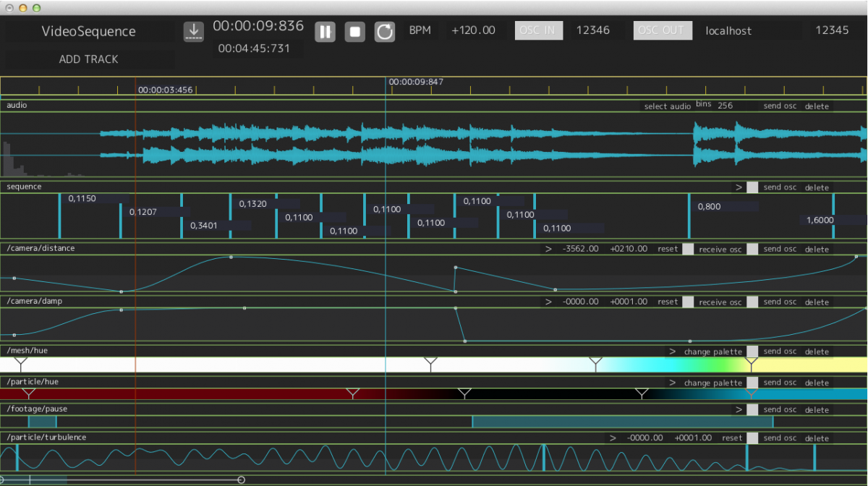Image resolution: width=868 pixels, height=486 pixels.
Task: Click ADD TRACK menu
Action: pyautogui.click(x=89, y=59)
